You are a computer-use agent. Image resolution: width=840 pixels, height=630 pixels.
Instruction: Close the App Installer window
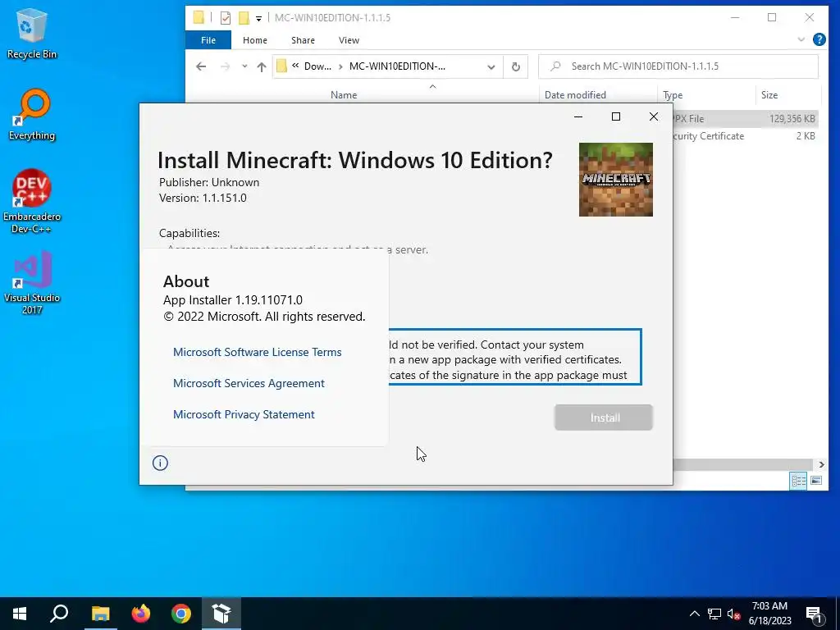tap(654, 116)
